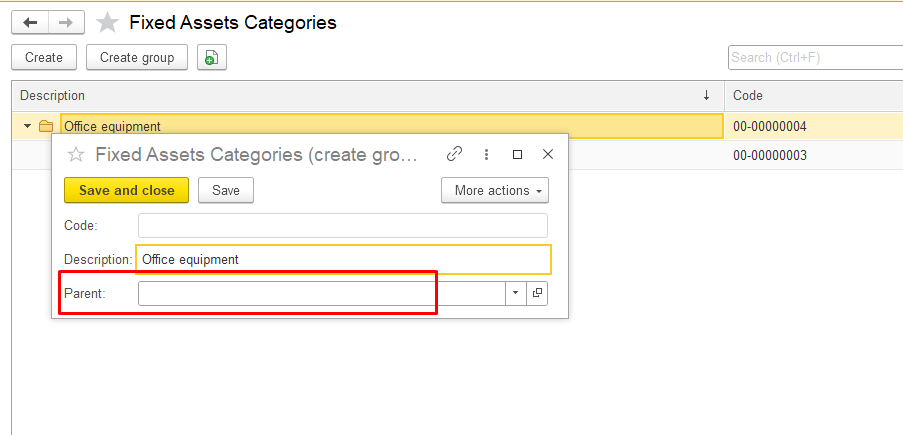Click the back navigation arrow
This screenshot has width=903, height=435.
point(30,22)
